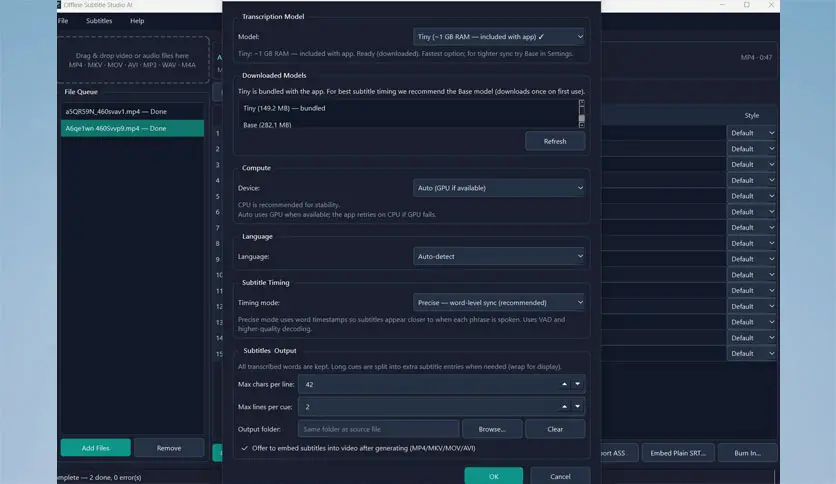Minimize the Offline Subtitle Studio window

(x=722, y=5)
